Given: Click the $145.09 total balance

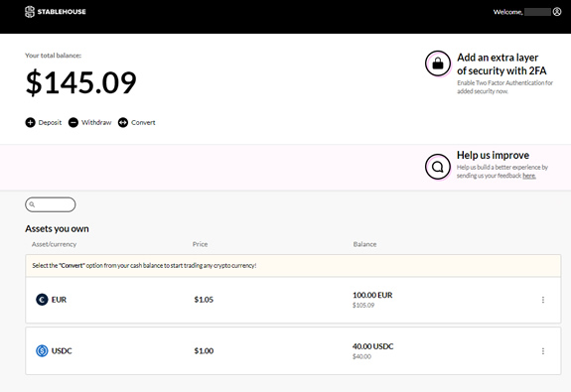Looking at the screenshot, I should tap(80, 82).
